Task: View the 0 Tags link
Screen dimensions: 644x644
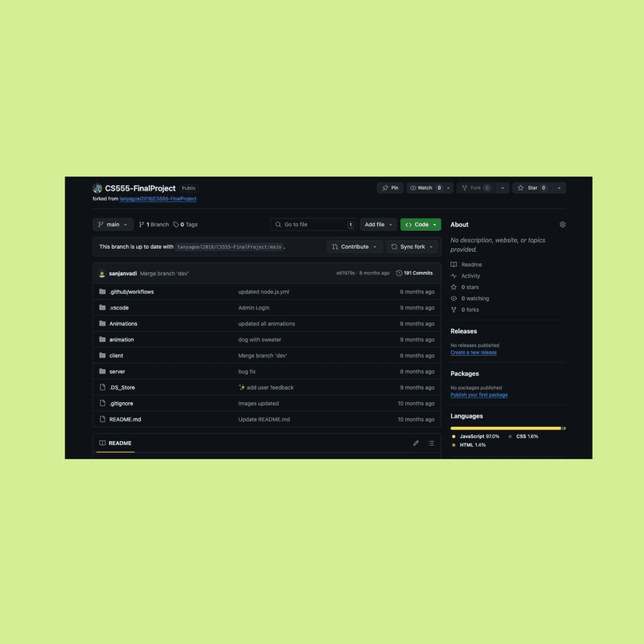Action: click(x=185, y=224)
